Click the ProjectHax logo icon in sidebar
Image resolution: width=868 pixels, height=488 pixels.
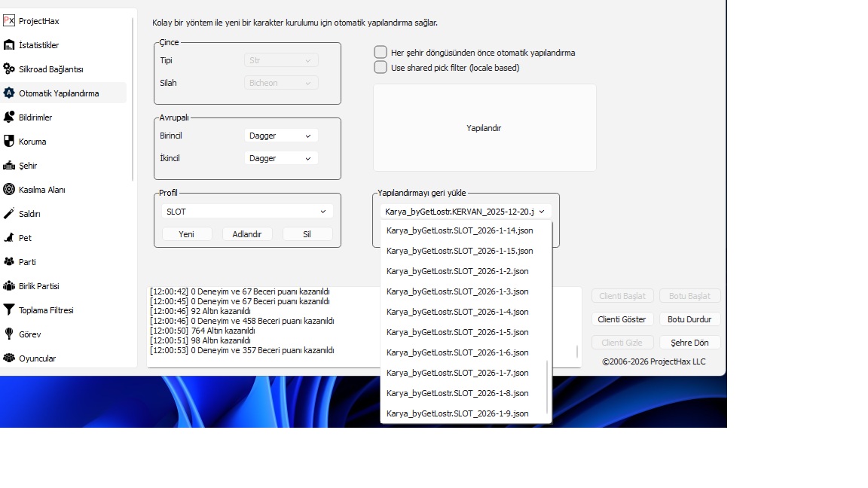pyautogui.click(x=9, y=21)
